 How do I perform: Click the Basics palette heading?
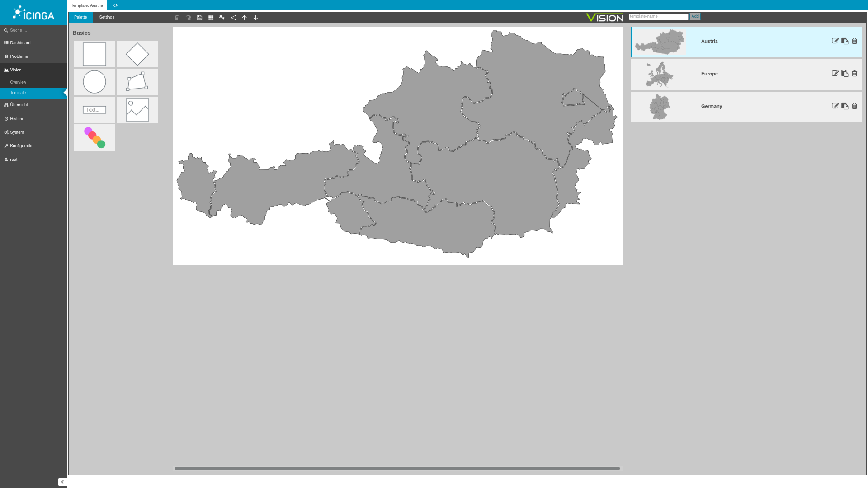click(x=82, y=33)
